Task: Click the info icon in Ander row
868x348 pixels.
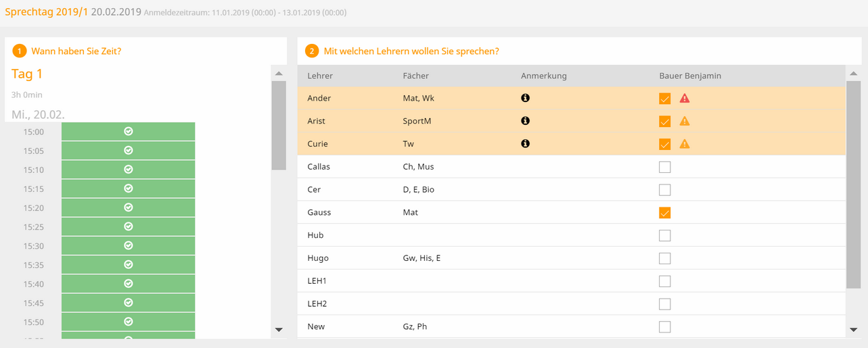Action: tap(525, 98)
